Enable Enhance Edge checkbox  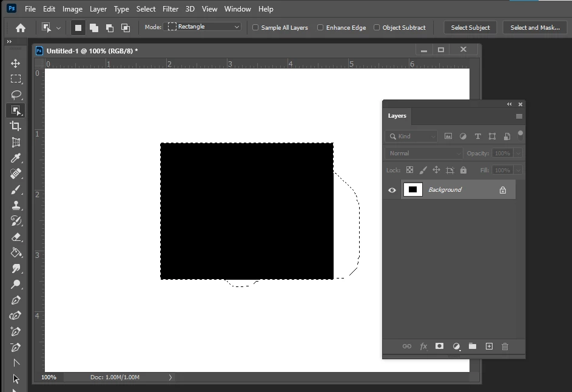(320, 27)
